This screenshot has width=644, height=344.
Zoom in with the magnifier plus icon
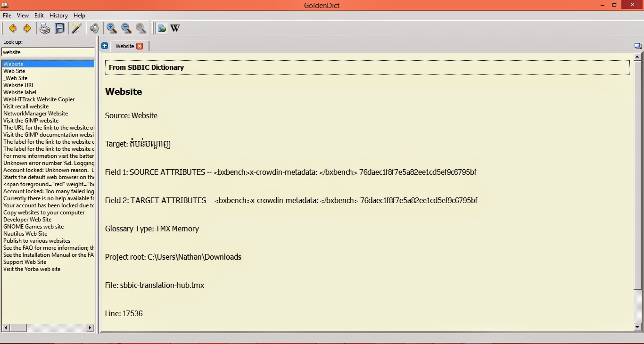pos(112,28)
